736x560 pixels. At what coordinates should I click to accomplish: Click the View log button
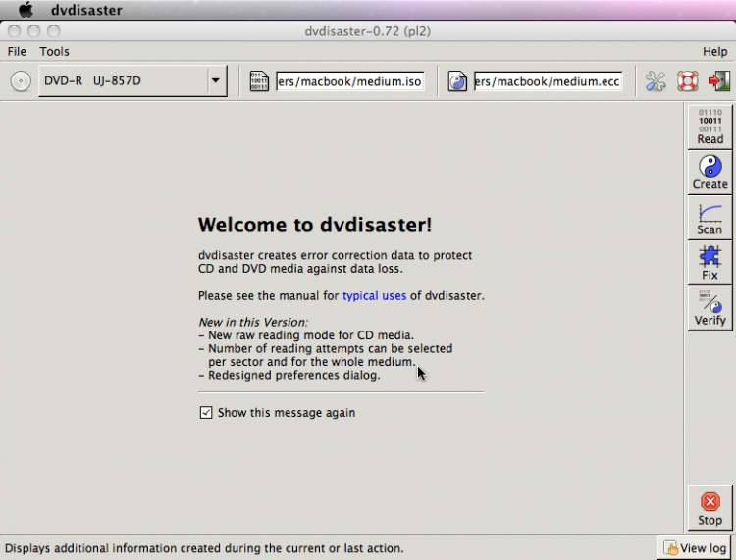pos(695,548)
